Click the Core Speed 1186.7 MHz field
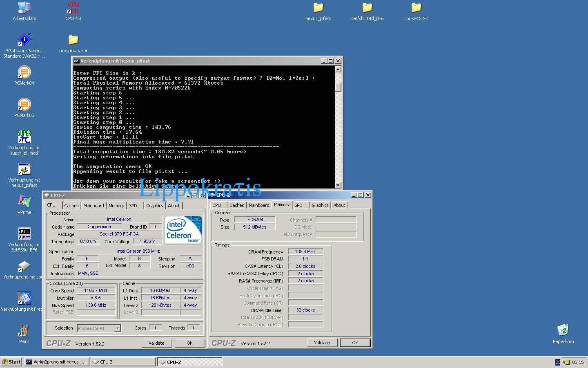 point(96,291)
